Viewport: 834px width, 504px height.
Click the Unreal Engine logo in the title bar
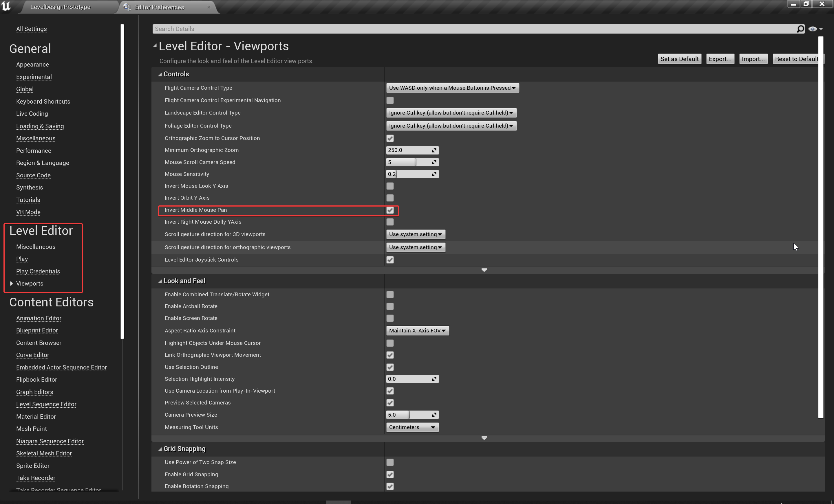tap(6, 6)
